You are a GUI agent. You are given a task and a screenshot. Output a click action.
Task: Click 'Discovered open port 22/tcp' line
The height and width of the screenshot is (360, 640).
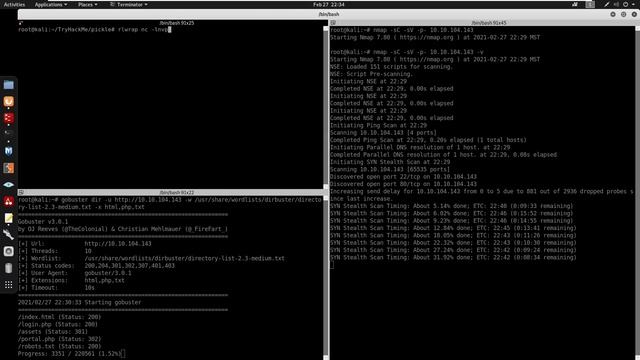point(403,177)
